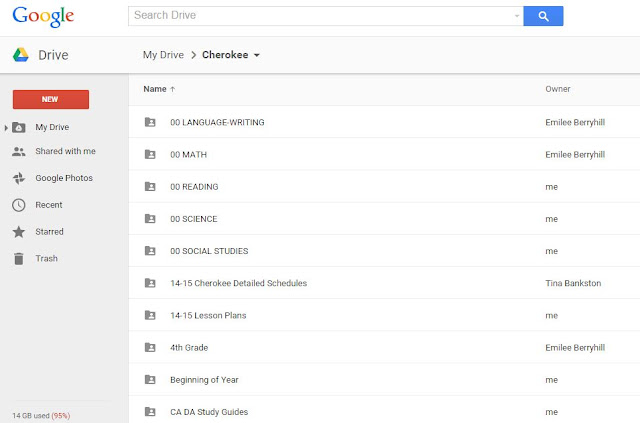The width and height of the screenshot is (640, 423).
Task: Click the 14 GB used storage indicator
Action: pos(41,415)
